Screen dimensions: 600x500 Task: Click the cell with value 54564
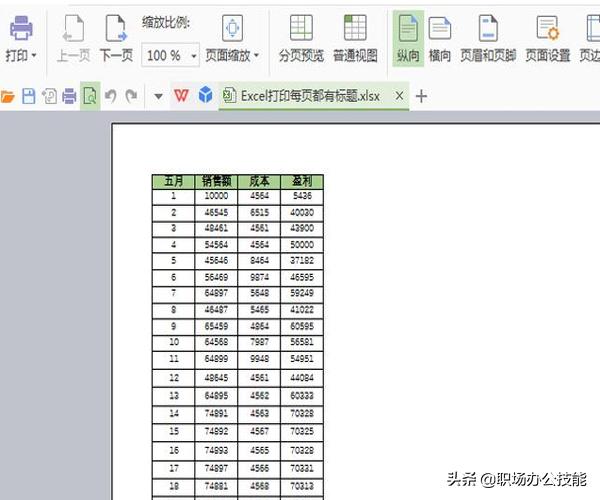click(x=216, y=245)
